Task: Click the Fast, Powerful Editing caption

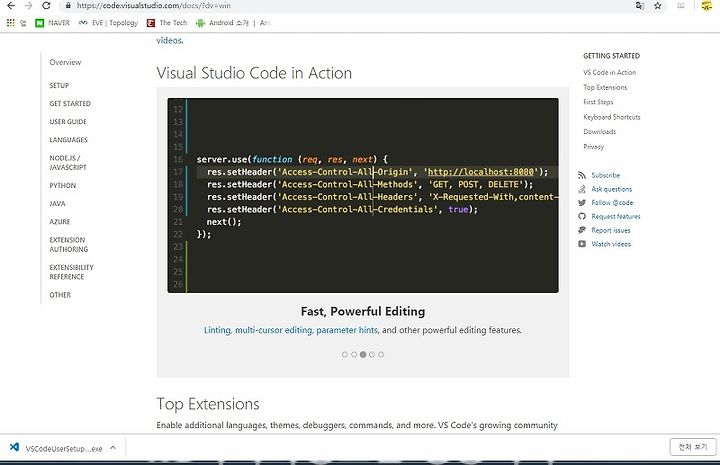Action: pos(363,311)
